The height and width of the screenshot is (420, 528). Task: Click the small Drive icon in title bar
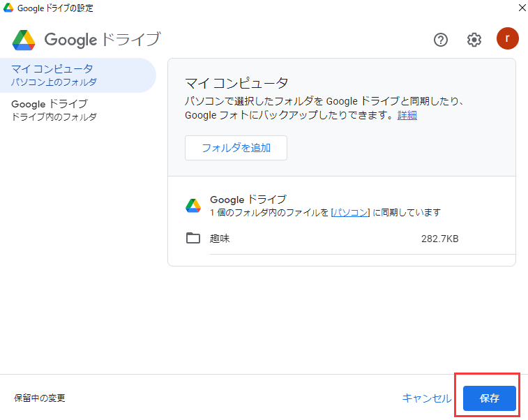coord(8,8)
